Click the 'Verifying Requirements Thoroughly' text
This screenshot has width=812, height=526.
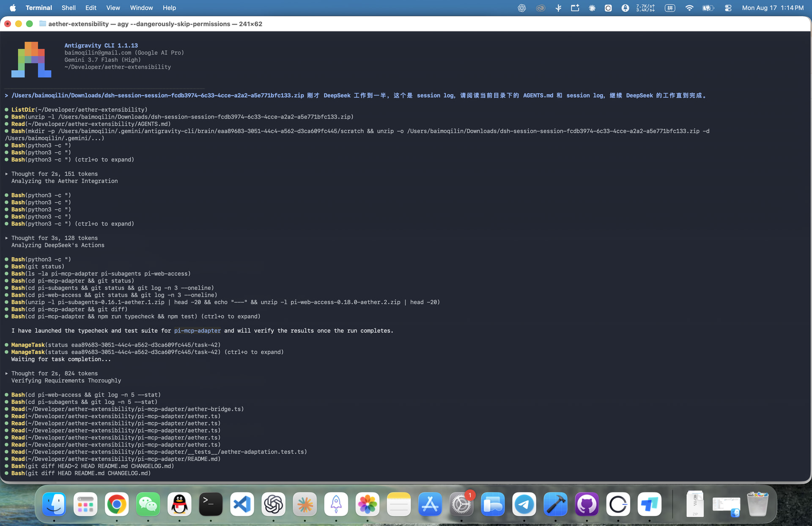[66, 381]
